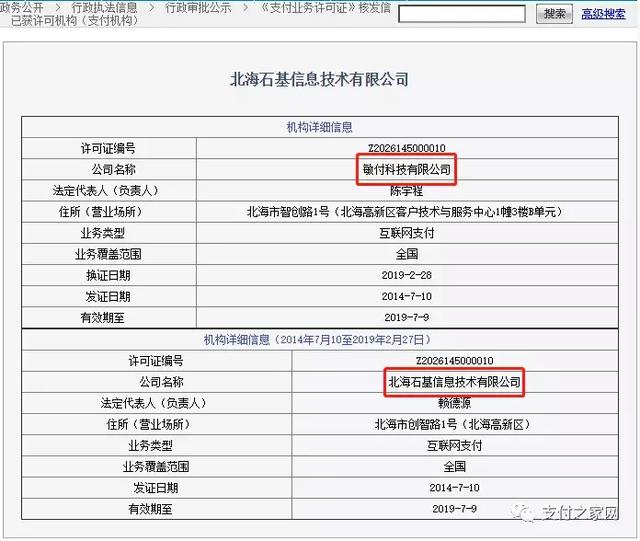Select the company name 敏付科技有限公司
Image resolution: width=640 pixels, height=541 pixels.
(407, 169)
